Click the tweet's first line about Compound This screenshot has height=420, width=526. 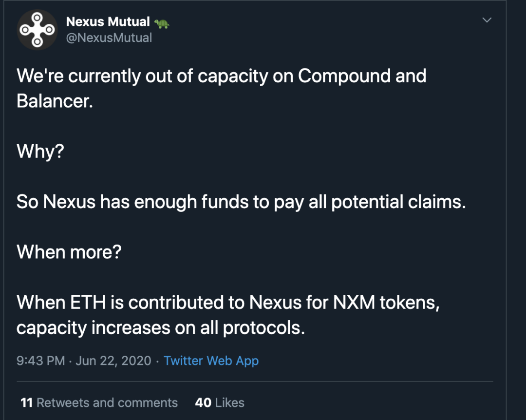click(222, 76)
